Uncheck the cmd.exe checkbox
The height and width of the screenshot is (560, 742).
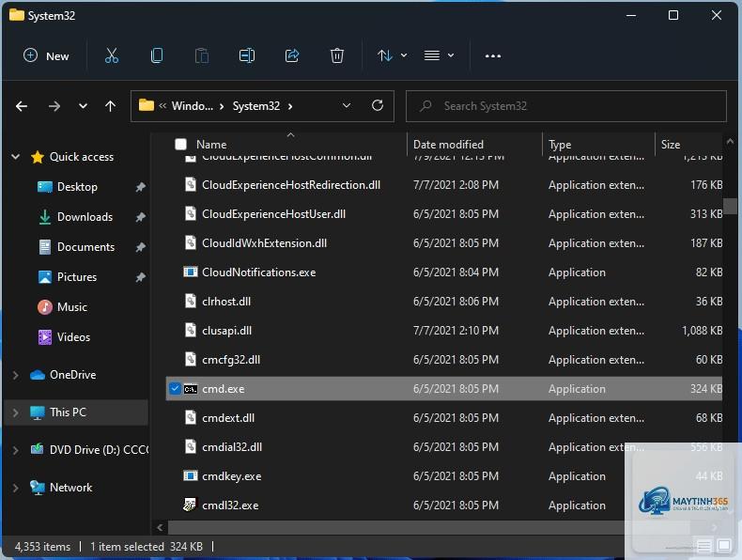175,389
